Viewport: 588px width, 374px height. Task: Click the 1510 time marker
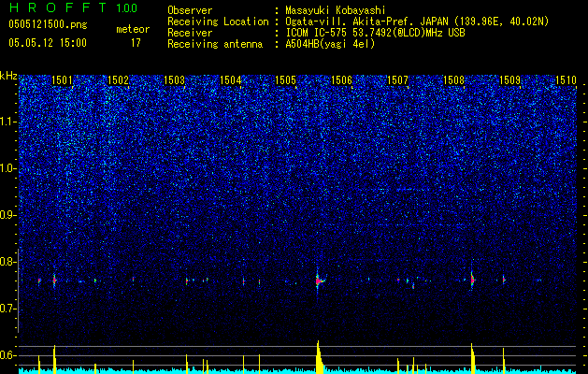coord(566,79)
